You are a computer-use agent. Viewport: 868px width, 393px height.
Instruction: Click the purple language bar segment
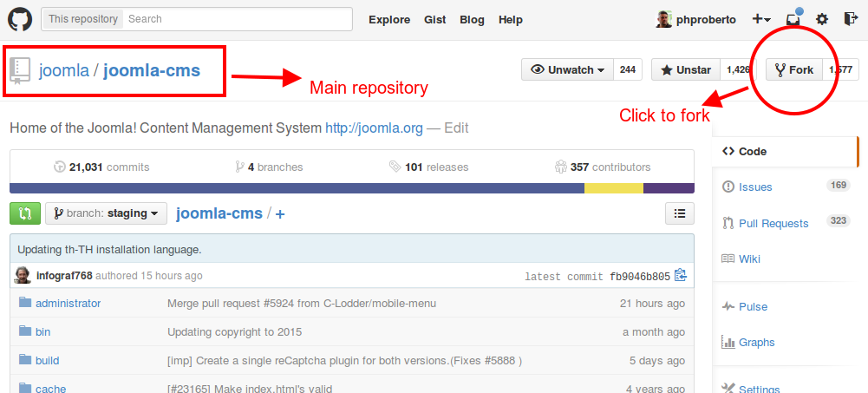point(669,188)
